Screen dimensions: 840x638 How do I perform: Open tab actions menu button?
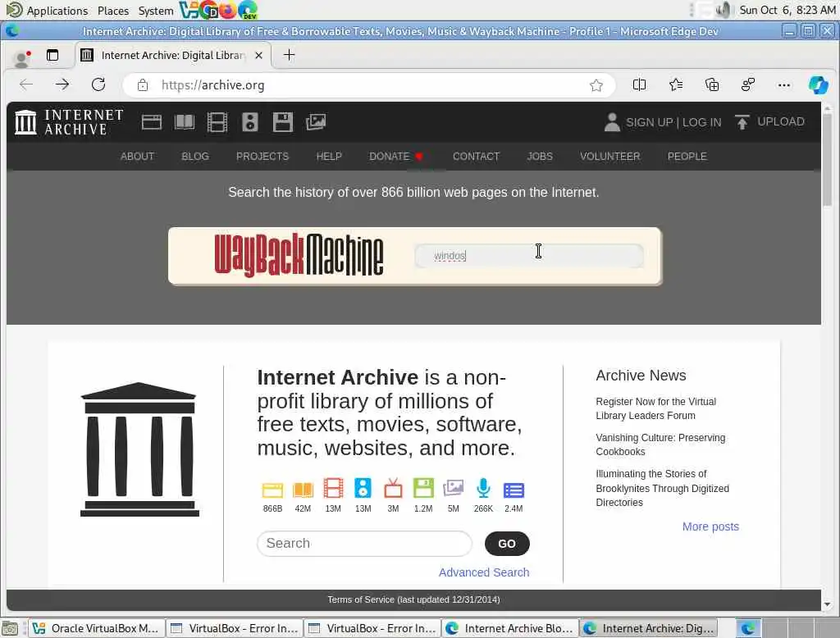(x=52, y=55)
